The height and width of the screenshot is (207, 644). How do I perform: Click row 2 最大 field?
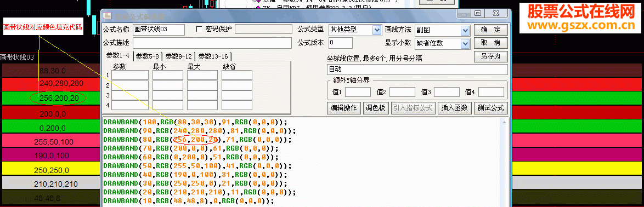click(x=202, y=85)
